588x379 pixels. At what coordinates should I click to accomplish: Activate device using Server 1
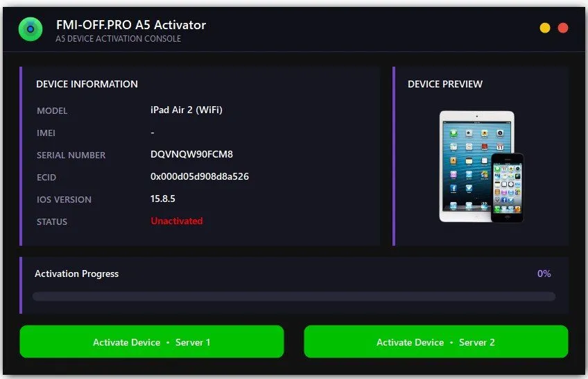click(151, 342)
